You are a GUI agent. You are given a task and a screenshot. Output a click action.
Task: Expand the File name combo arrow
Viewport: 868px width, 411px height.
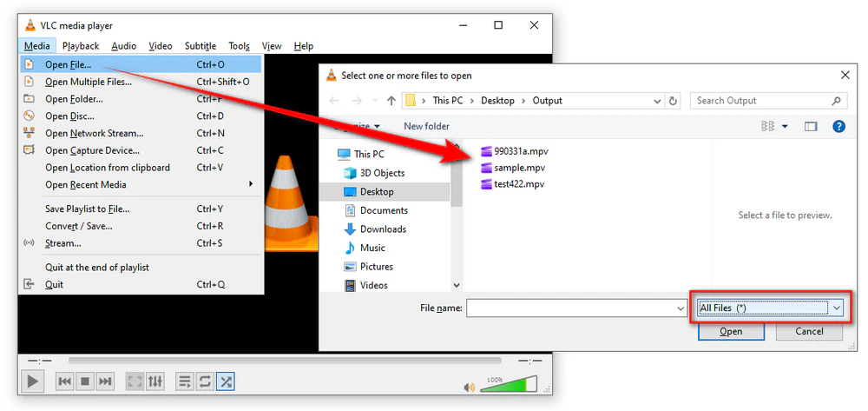point(681,308)
